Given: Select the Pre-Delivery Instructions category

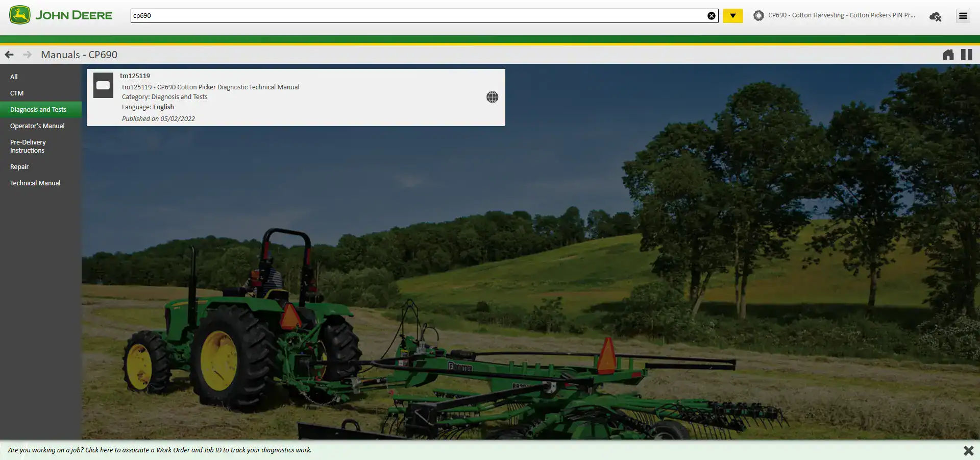Looking at the screenshot, I should [x=41, y=146].
